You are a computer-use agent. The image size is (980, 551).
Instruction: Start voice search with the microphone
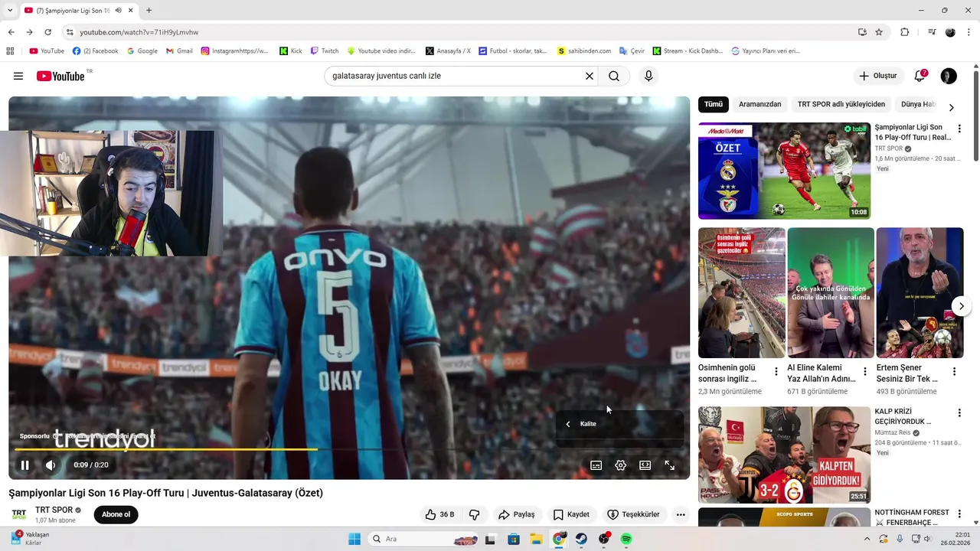coord(648,76)
